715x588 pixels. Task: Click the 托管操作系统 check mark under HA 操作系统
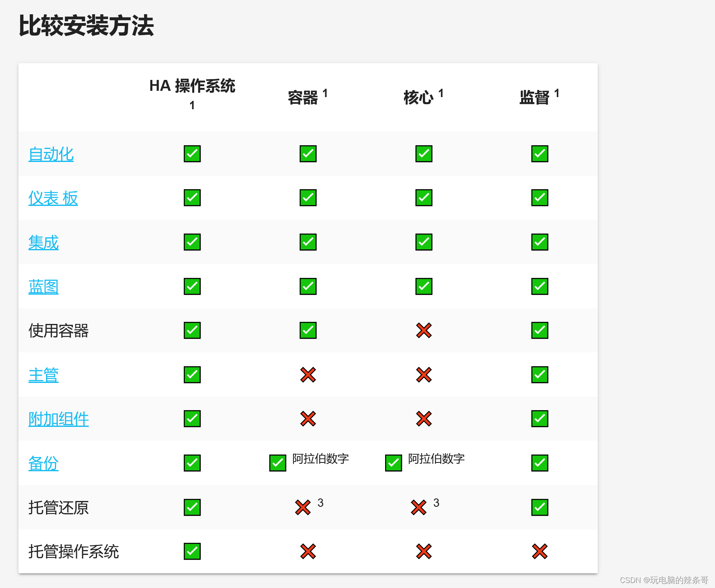point(192,551)
